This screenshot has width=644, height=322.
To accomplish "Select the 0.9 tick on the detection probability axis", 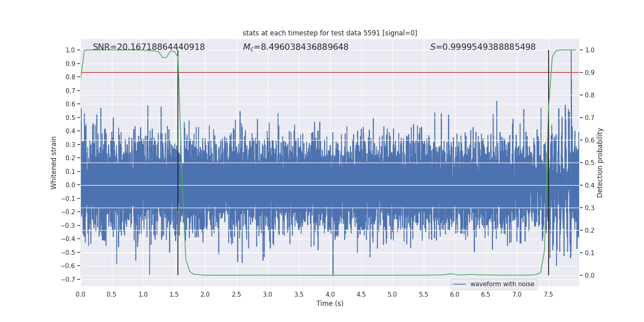I will click(x=590, y=73).
